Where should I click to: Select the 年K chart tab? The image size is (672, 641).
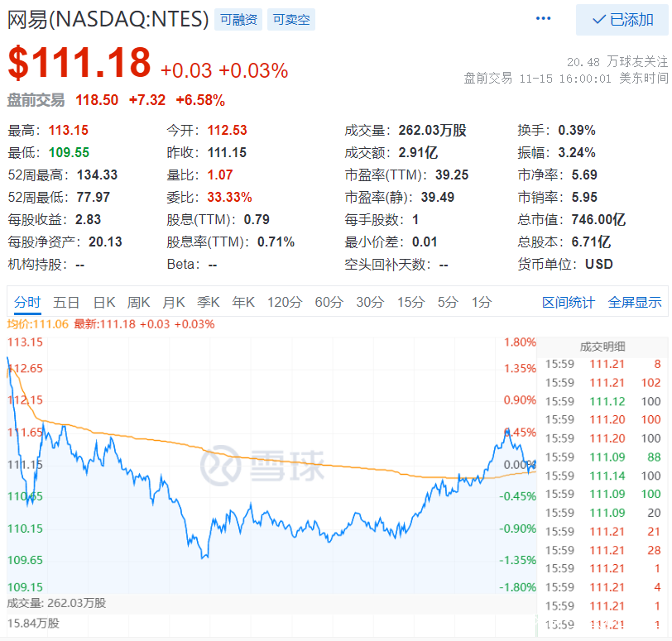pos(243,302)
